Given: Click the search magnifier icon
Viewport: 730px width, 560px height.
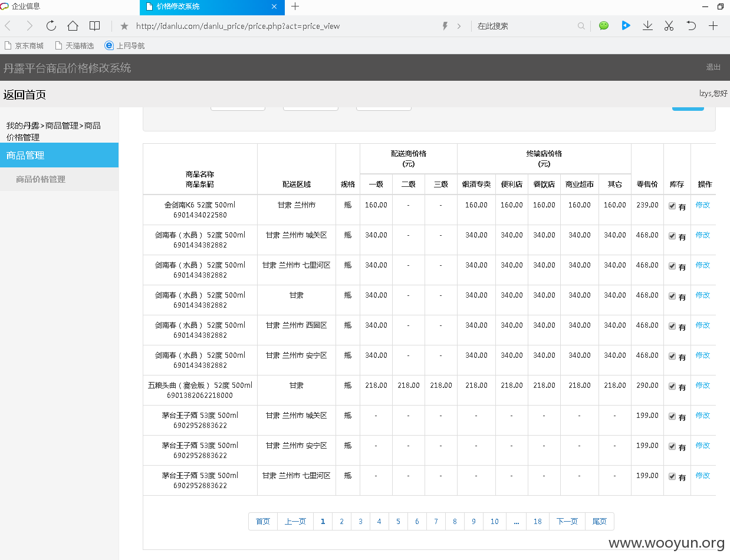Looking at the screenshot, I should point(581,26).
